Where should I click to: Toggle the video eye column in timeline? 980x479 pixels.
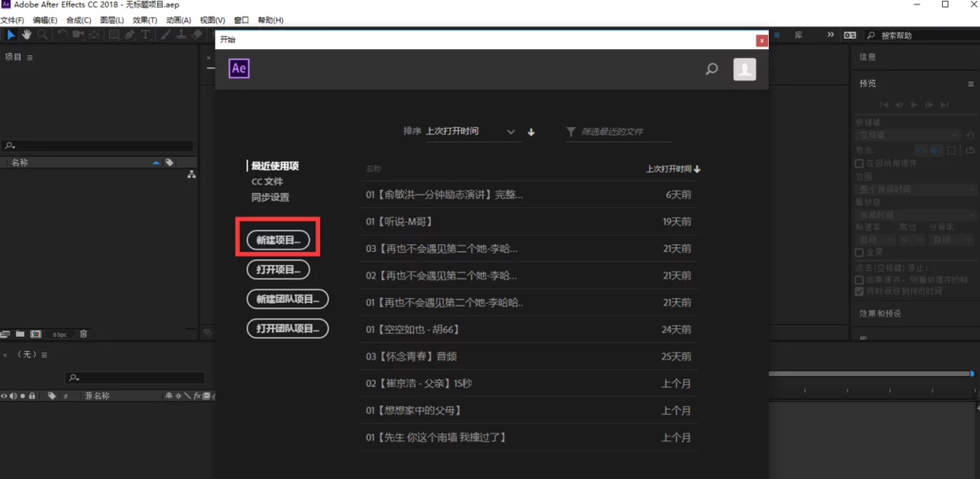click(x=4, y=396)
